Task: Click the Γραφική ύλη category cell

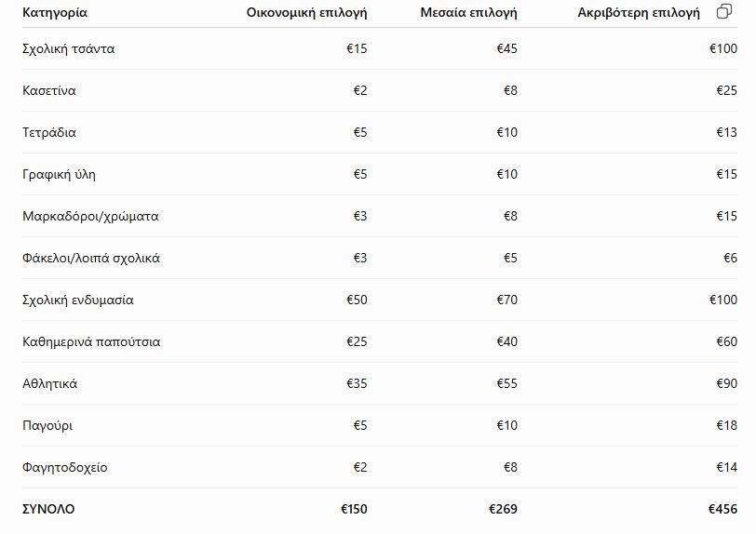Action: (x=59, y=175)
